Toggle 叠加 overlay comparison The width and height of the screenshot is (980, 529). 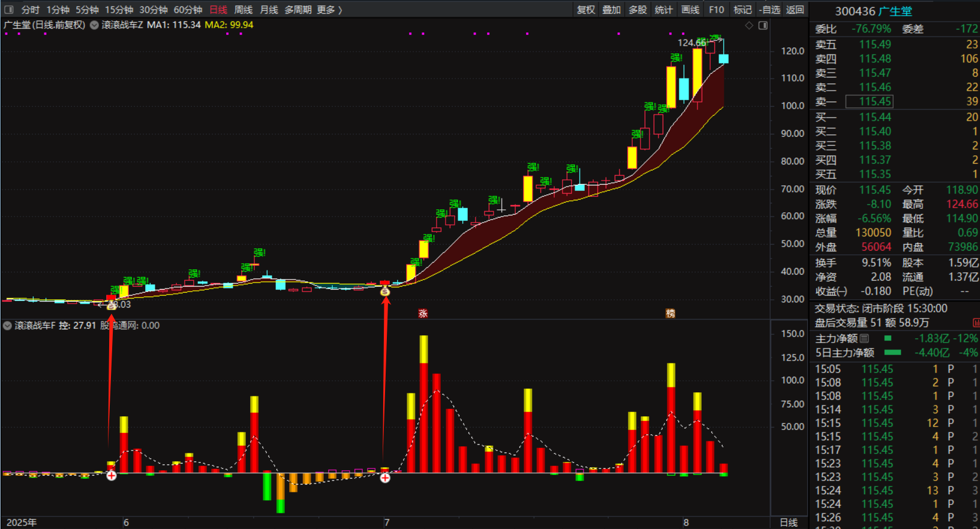pyautogui.click(x=611, y=10)
